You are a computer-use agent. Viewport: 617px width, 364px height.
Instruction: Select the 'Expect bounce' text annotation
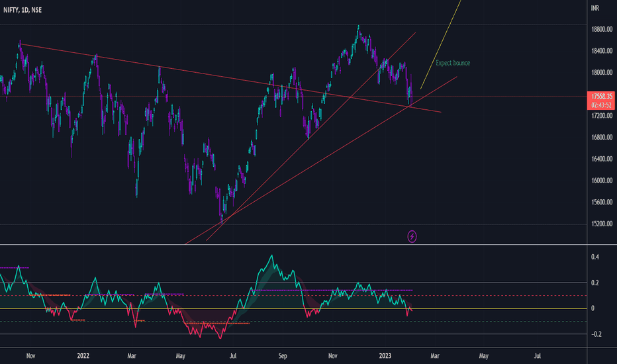(453, 63)
